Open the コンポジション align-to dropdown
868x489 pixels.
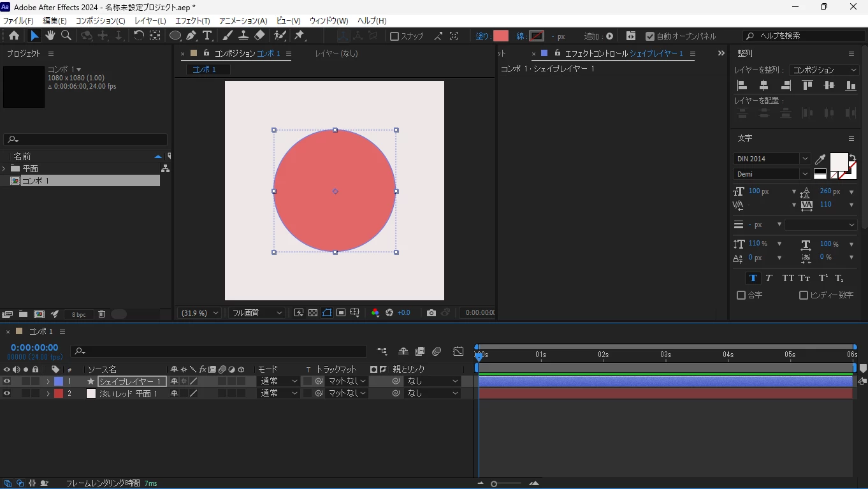pos(824,70)
